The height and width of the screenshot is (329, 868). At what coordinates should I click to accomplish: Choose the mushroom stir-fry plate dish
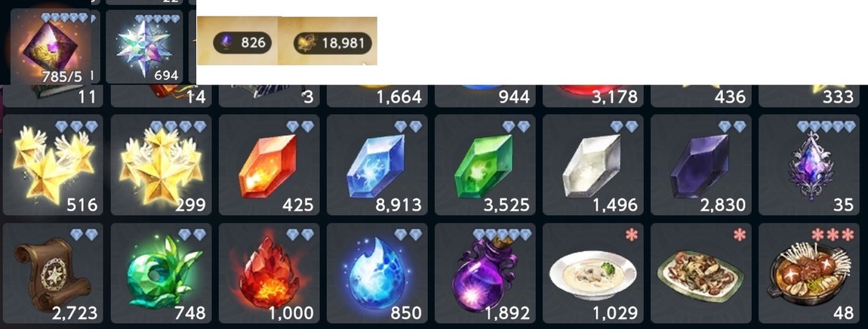tap(700, 273)
